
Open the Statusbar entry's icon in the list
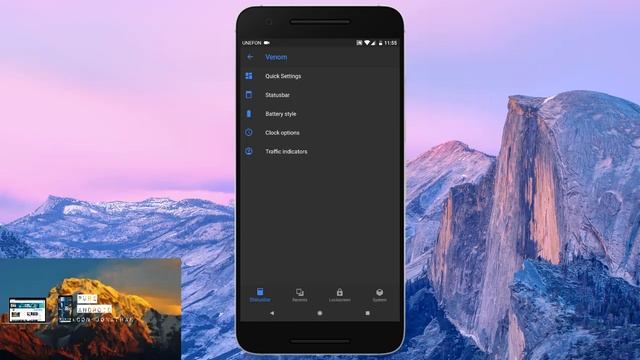(x=249, y=95)
